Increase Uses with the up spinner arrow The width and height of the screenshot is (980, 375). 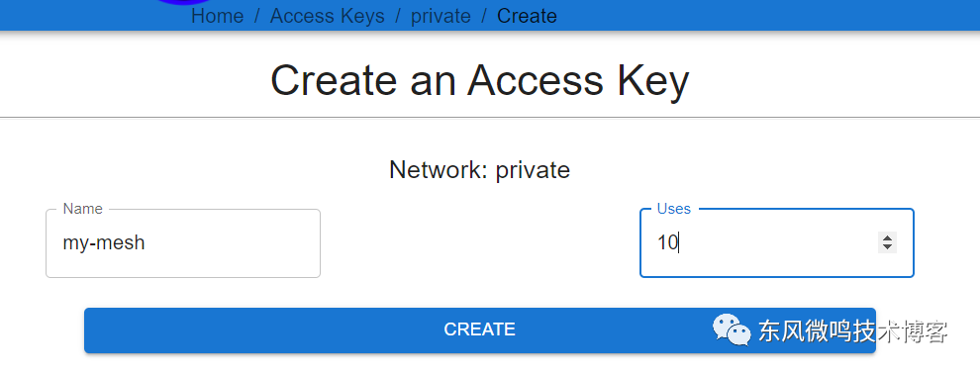(x=887, y=237)
